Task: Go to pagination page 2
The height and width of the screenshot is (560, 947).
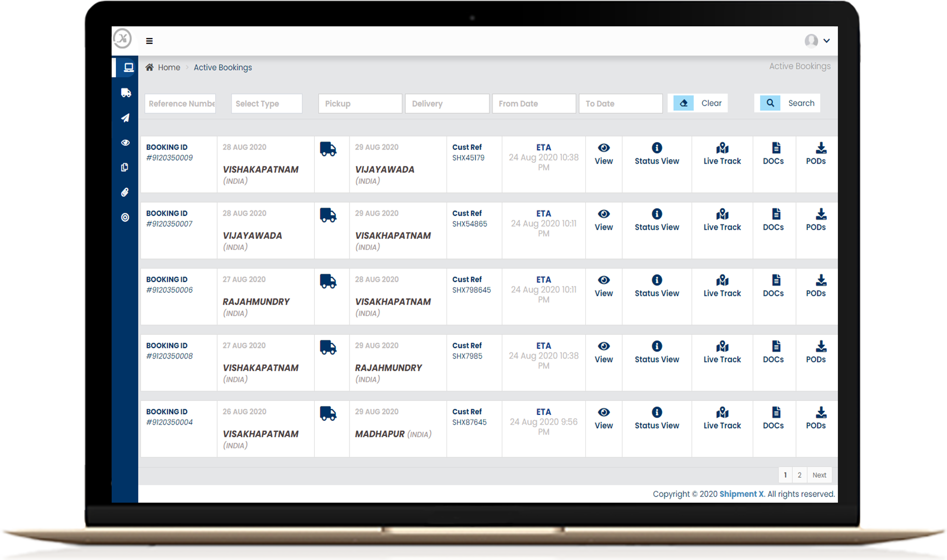Action: [x=799, y=475]
